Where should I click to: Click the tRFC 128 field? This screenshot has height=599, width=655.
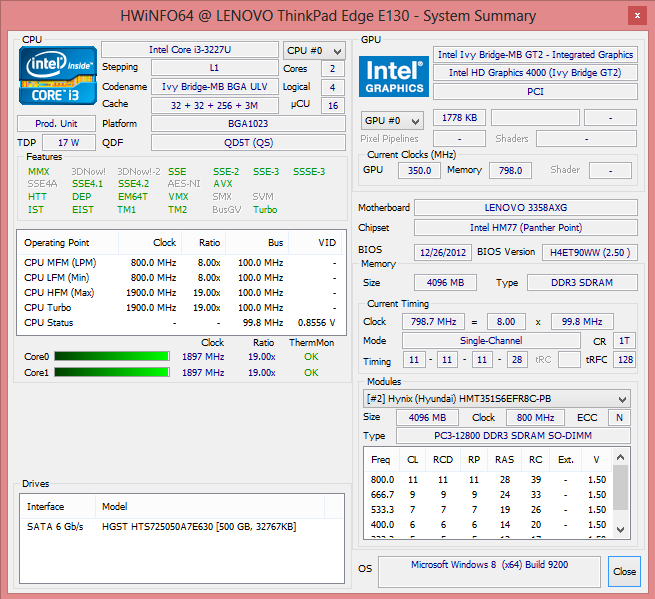click(x=625, y=360)
